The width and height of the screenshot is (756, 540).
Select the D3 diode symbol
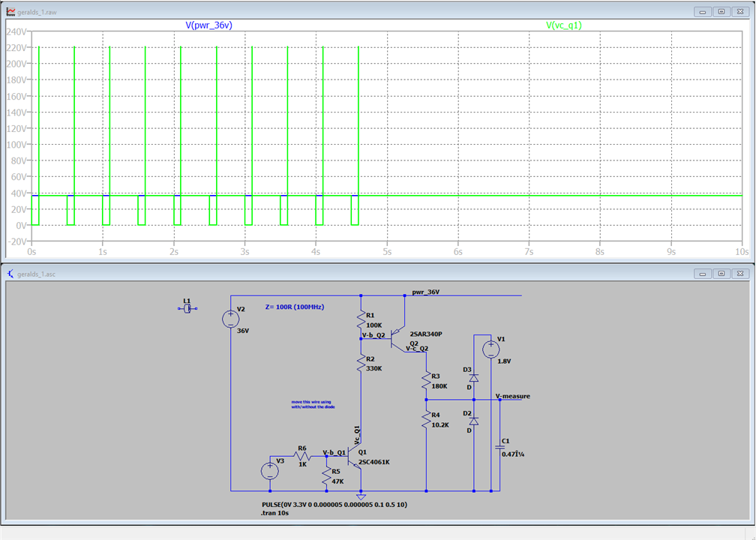coord(474,379)
